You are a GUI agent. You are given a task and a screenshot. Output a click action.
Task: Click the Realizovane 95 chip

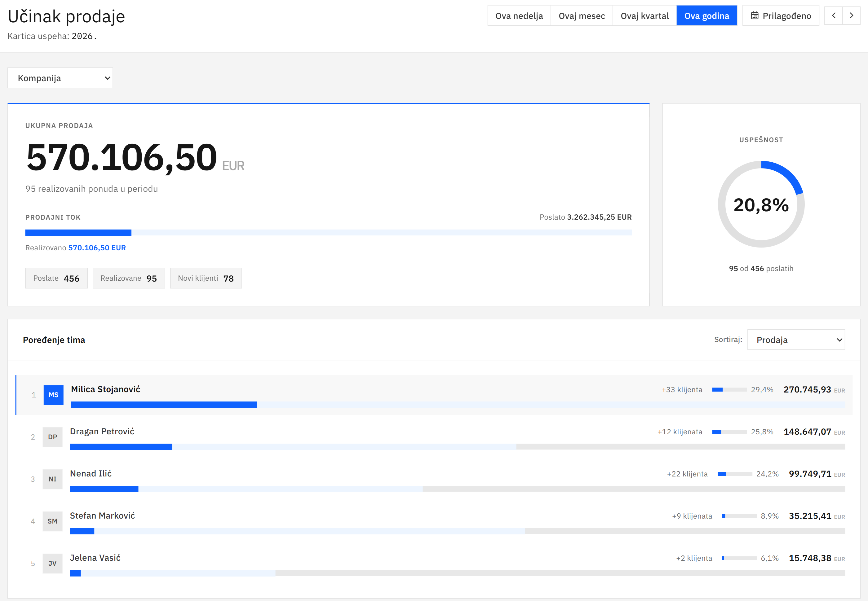tap(129, 278)
